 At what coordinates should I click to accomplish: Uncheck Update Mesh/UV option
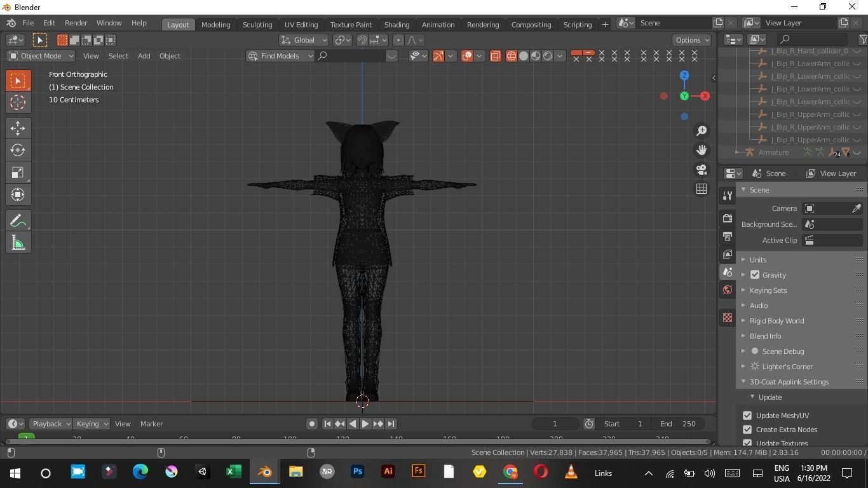click(747, 415)
